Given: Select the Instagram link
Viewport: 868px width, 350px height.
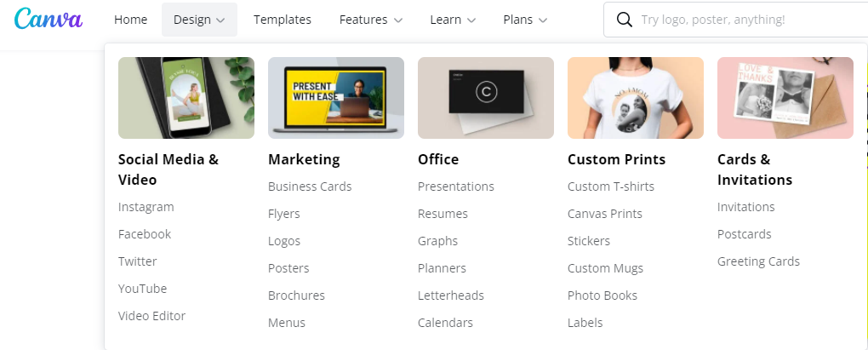Looking at the screenshot, I should pyautogui.click(x=146, y=207).
